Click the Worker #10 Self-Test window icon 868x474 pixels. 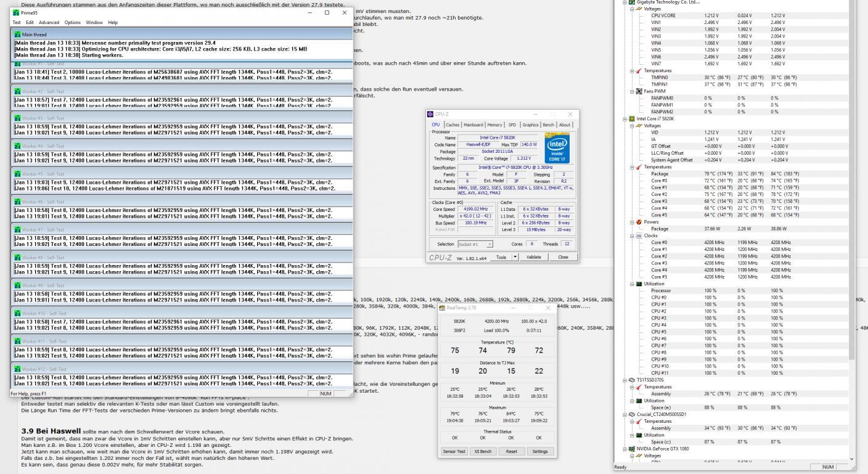pyautogui.click(x=18, y=313)
